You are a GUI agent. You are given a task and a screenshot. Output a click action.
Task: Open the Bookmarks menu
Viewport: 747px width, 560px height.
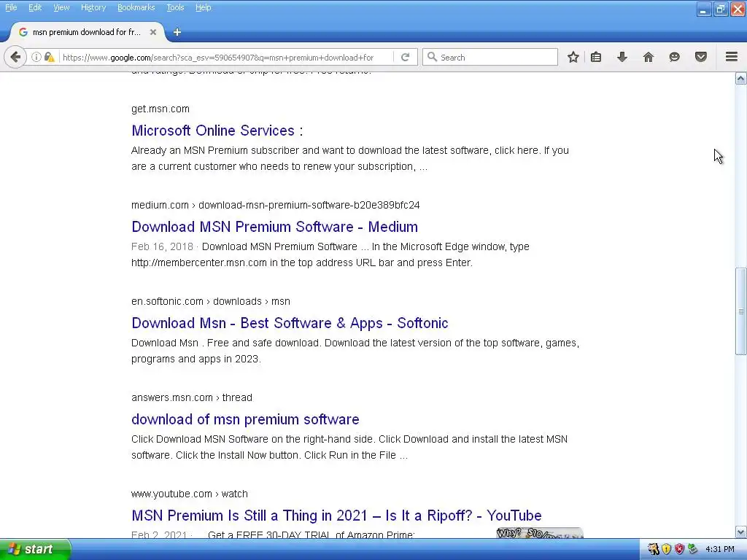coord(136,7)
